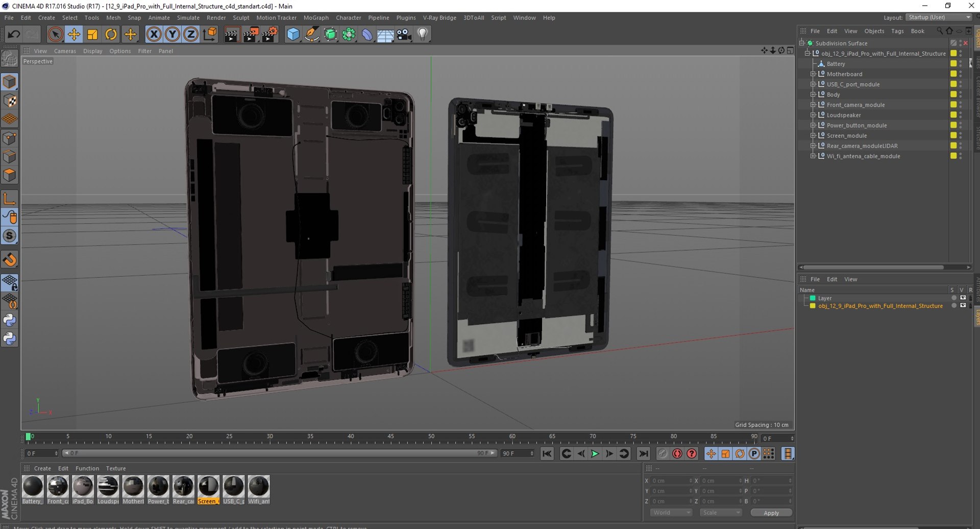Viewport: 980px width, 529px height.
Task: Add a Light object
Action: click(x=423, y=34)
